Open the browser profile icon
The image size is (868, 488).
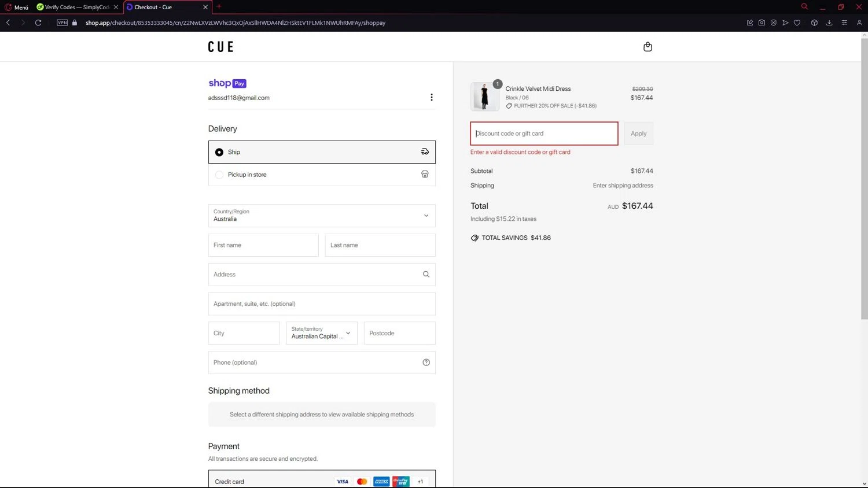point(859,23)
